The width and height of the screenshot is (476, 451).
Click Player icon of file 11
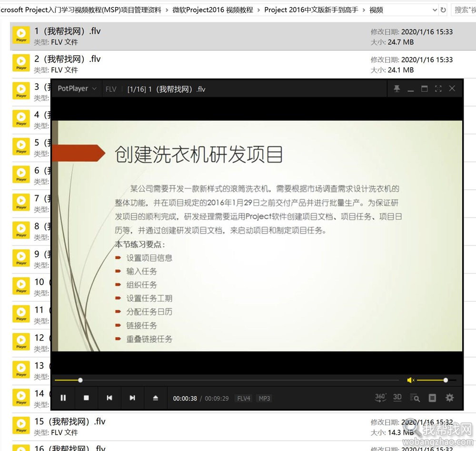click(x=21, y=314)
